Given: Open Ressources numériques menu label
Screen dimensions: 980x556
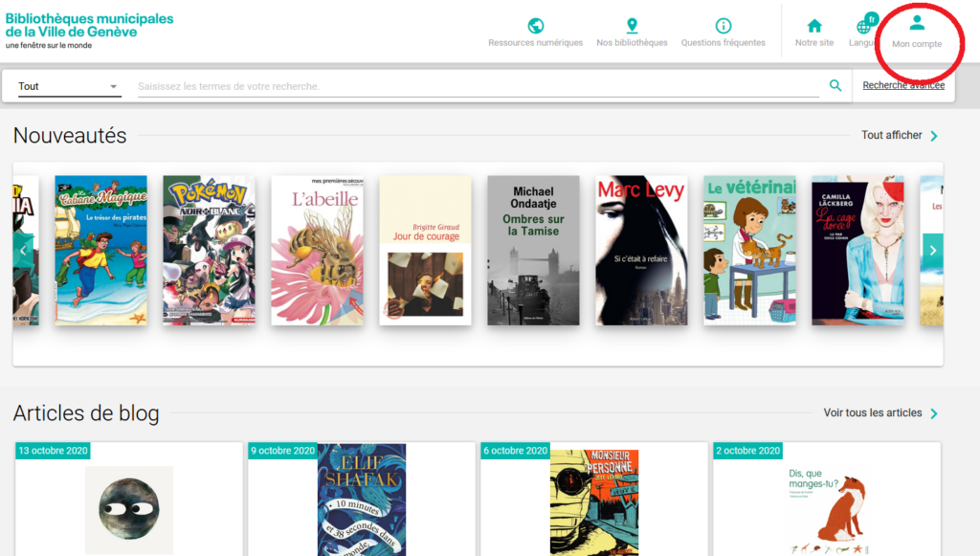Looking at the screenshot, I should (x=536, y=42).
